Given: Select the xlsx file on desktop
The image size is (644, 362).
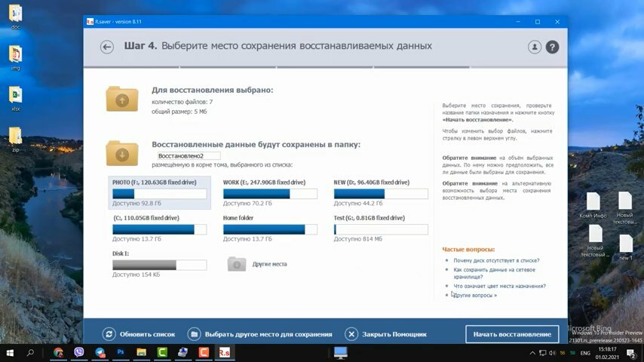Looking at the screenshot, I should click(x=16, y=98).
